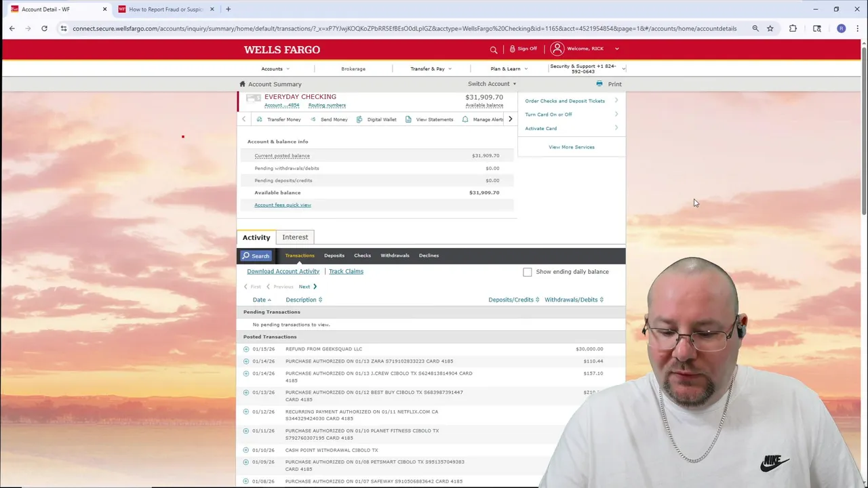Select the Deposits filter tab
Image resolution: width=868 pixels, height=488 pixels.
[x=334, y=256]
